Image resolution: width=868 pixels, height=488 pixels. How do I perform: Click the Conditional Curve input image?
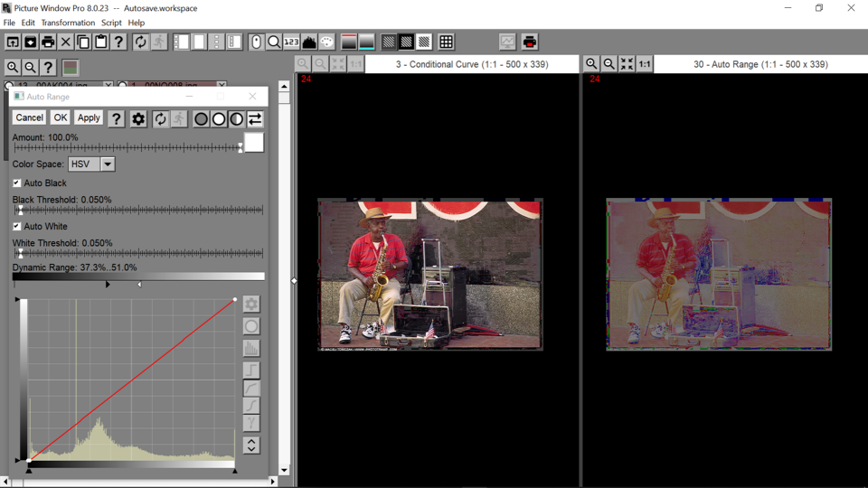pos(430,274)
